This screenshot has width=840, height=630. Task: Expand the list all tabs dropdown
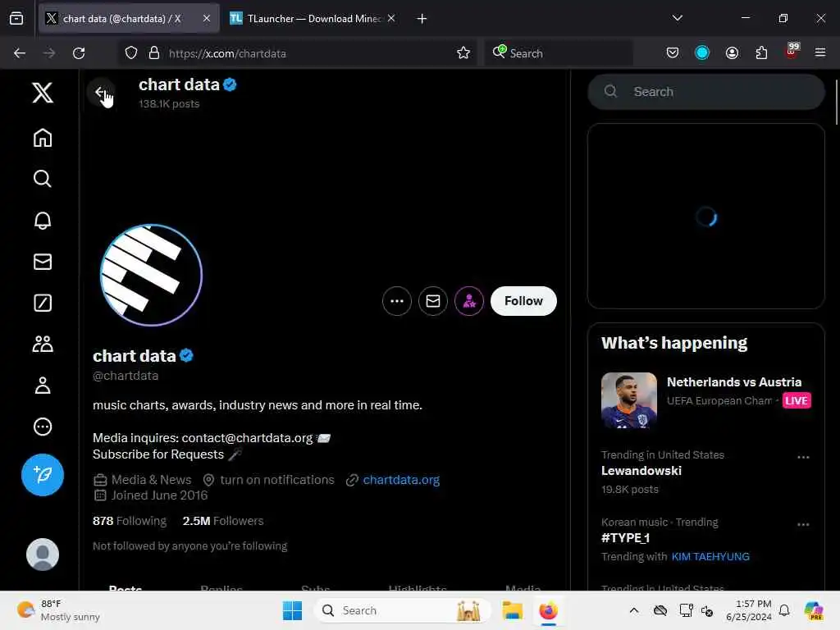point(678,18)
